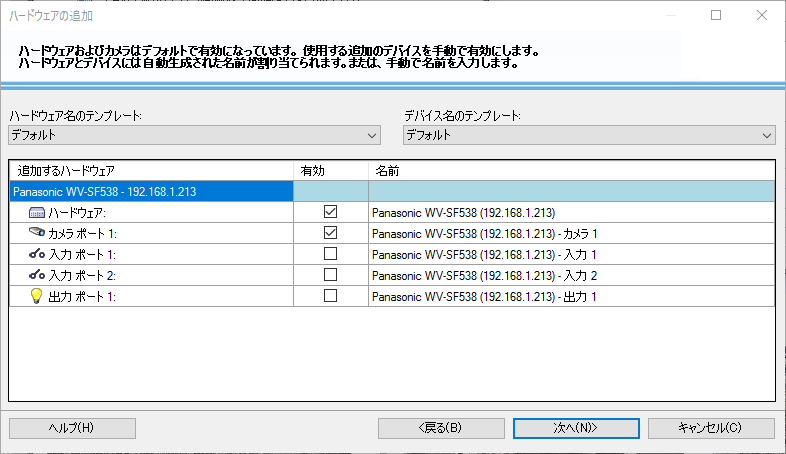Click the input icon beside 入力 ポート 2
The width and height of the screenshot is (786, 454).
pyautogui.click(x=37, y=275)
